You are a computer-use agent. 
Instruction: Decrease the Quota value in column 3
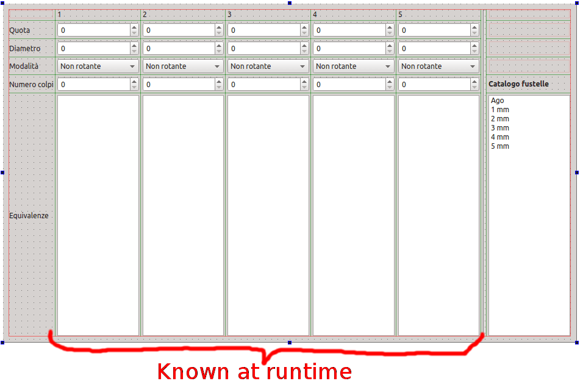pyautogui.click(x=306, y=32)
